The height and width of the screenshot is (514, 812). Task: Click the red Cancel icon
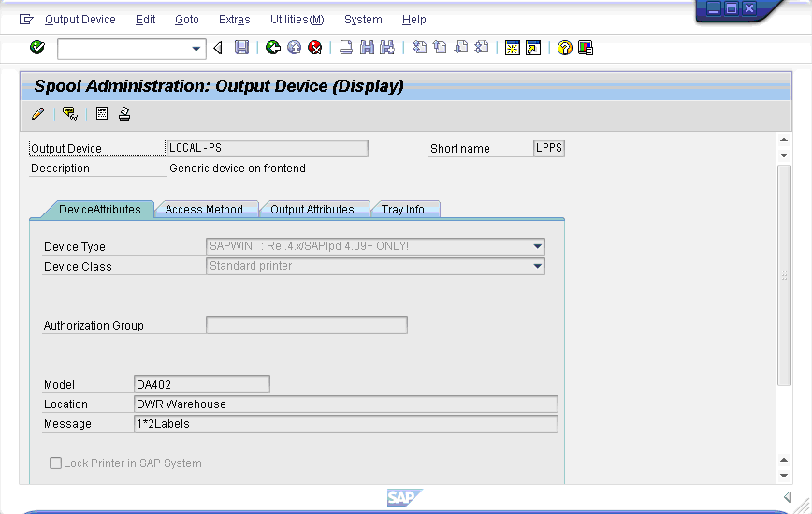[x=315, y=48]
